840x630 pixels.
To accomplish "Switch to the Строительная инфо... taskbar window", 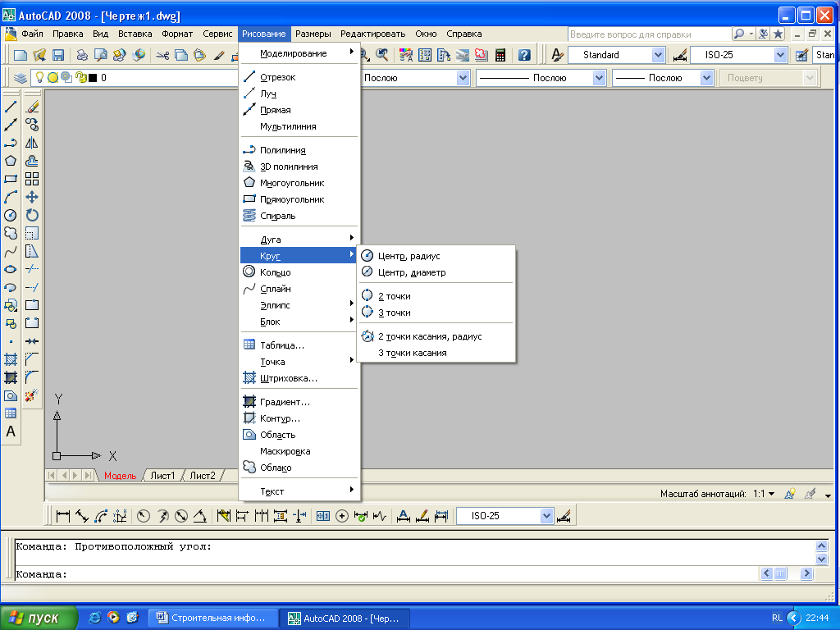I will click(213, 618).
